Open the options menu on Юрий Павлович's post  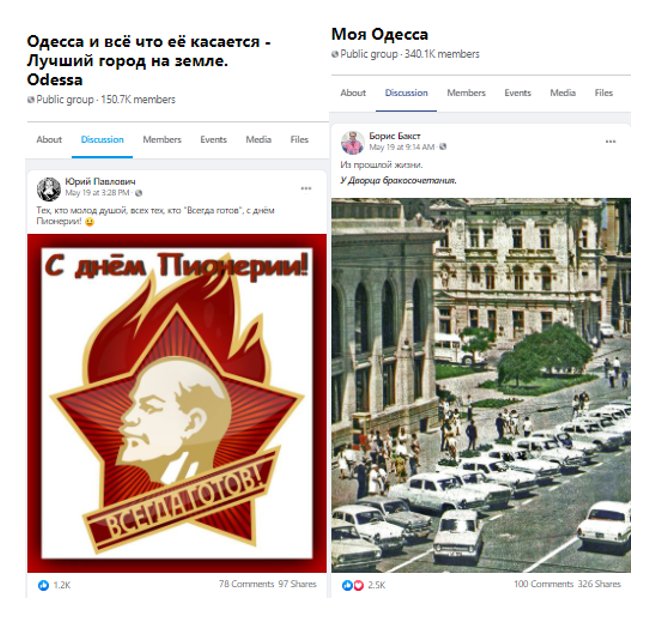306,189
